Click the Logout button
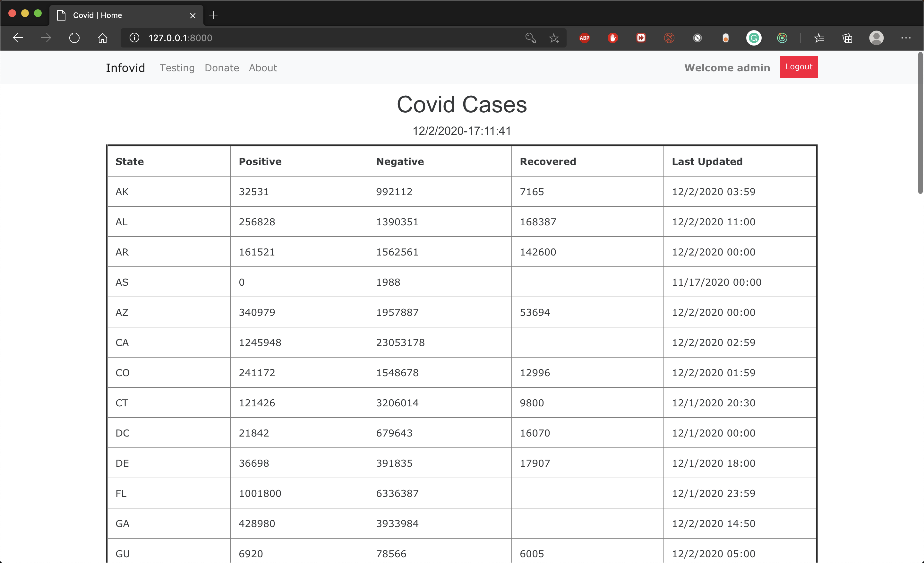Image resolution: width=924 pixels, height=563 pixels. point(798,67)
